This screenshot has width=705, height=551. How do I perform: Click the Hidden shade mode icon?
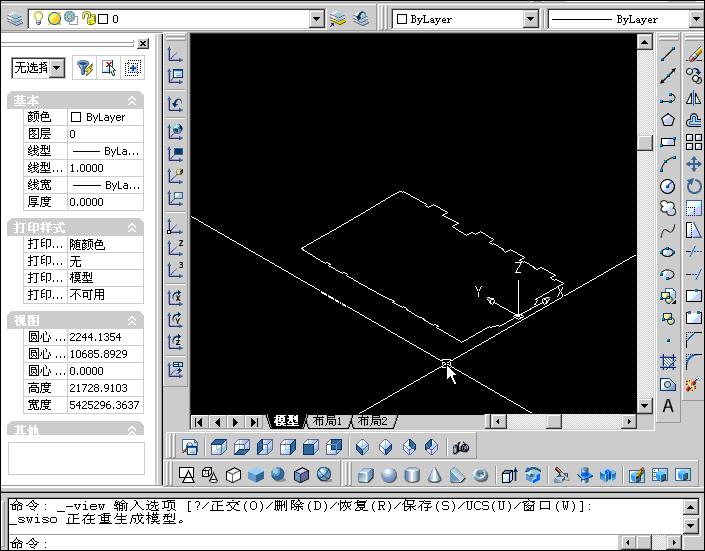pyautogui.click(x=233, y=475)
